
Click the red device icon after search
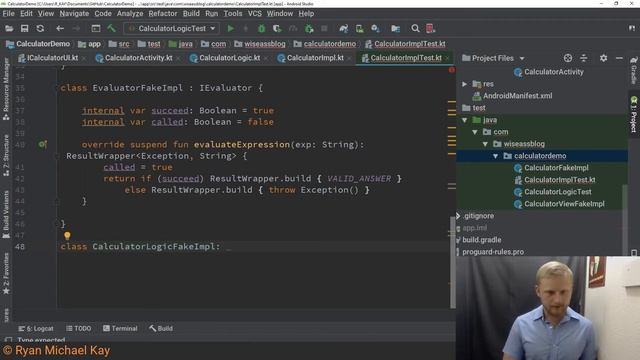coord(430,29)
